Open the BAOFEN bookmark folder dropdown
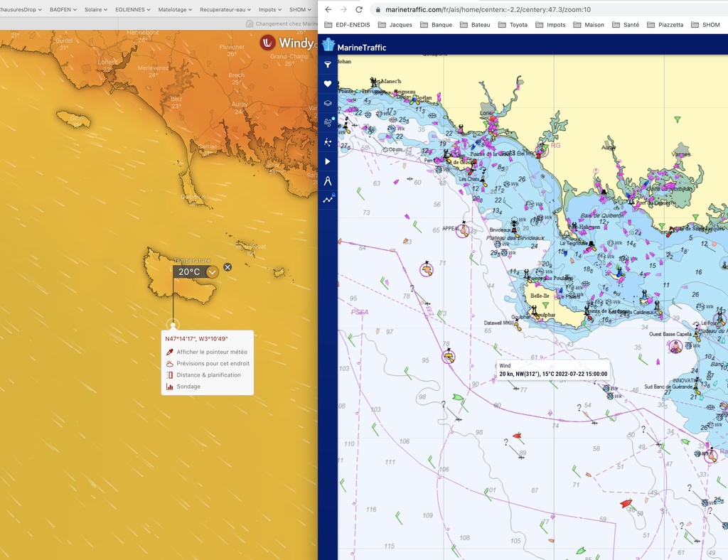Viewport: 728px width, 560px height. (63, 9)
